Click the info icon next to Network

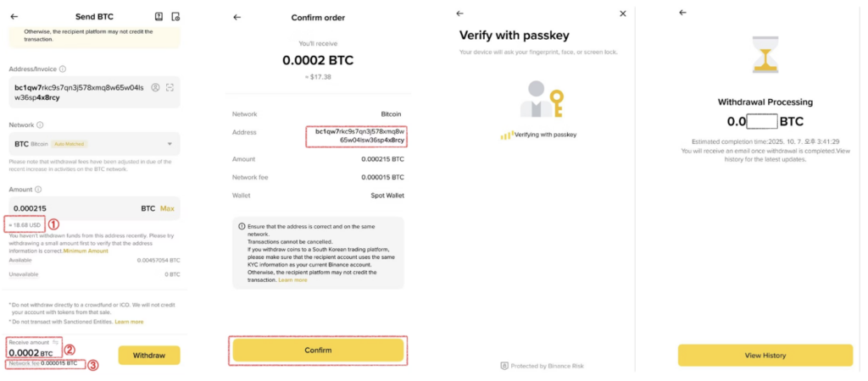41,124
